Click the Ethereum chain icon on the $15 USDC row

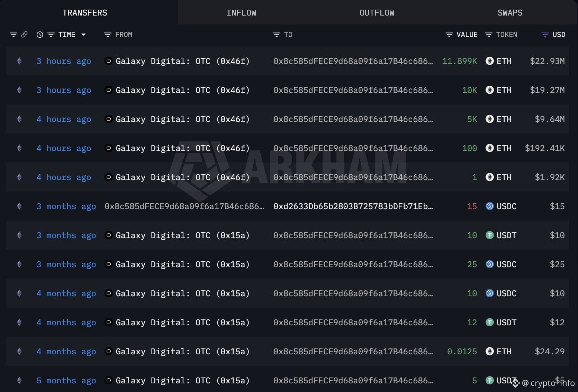point(19,206)
